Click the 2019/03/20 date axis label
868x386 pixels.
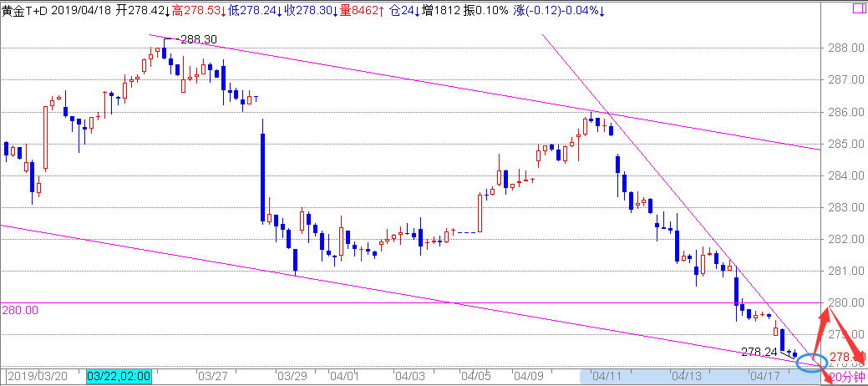38,377
